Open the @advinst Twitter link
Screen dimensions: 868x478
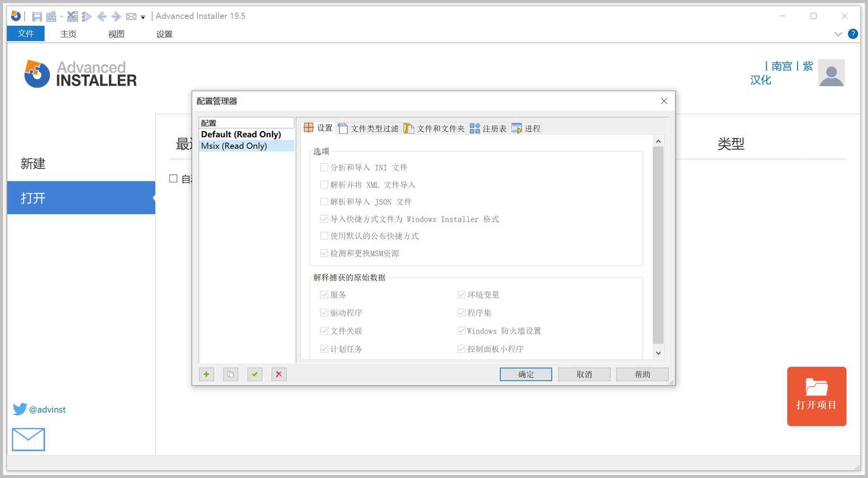click(x=47, y=410)
